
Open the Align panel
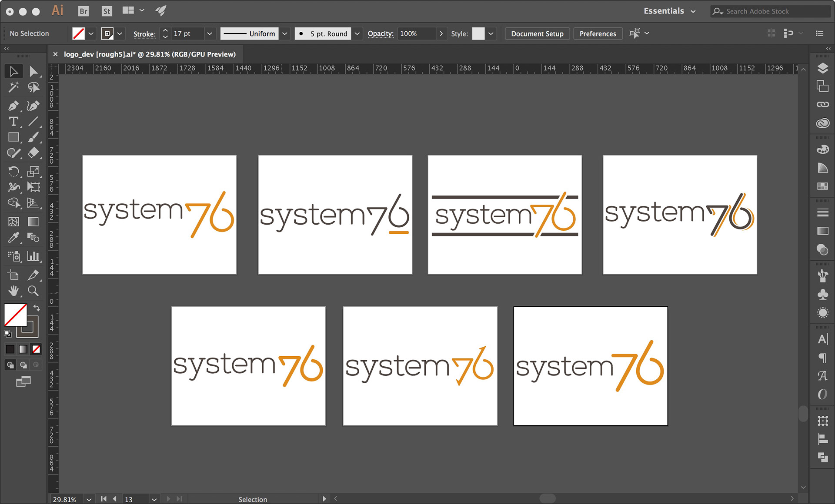[822, 439]
